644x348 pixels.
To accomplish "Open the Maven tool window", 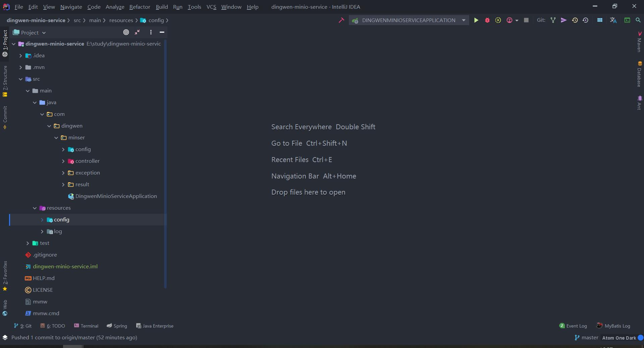I will (x=639, y=42).
